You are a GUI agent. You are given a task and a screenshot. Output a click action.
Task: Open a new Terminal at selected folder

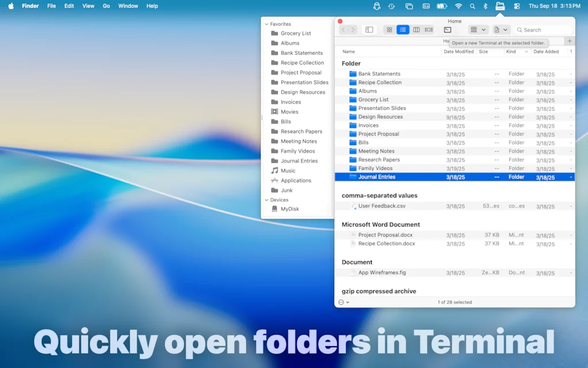[448, 30]
